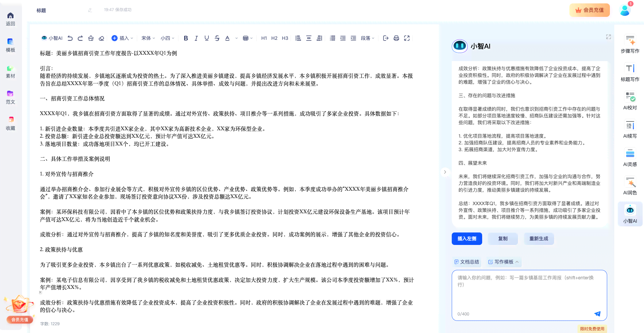Open 步骤写作 step writing tool

(630, 44)
